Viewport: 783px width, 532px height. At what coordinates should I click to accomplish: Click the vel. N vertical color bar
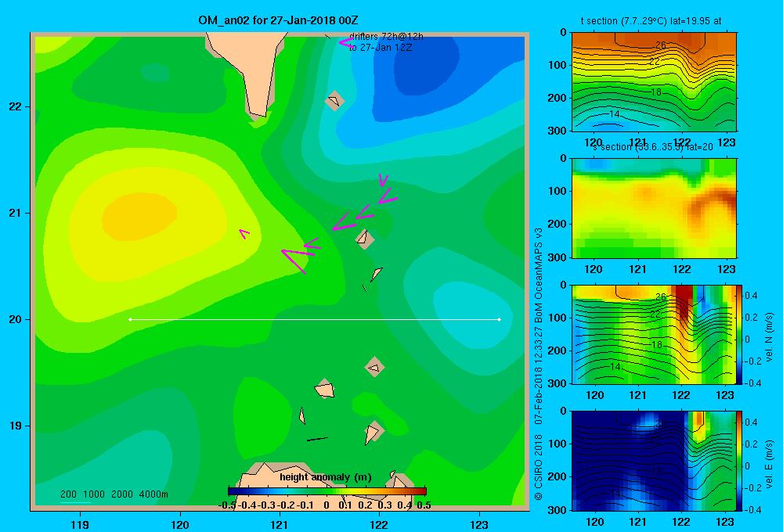click(x=740, y=334)
